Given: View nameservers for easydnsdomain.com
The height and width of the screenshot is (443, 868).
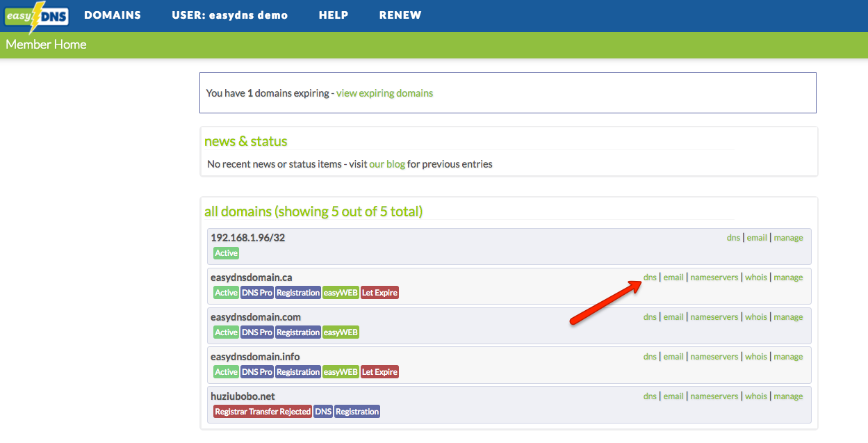Looking at the screenshot, I should (x=714, y=317).
